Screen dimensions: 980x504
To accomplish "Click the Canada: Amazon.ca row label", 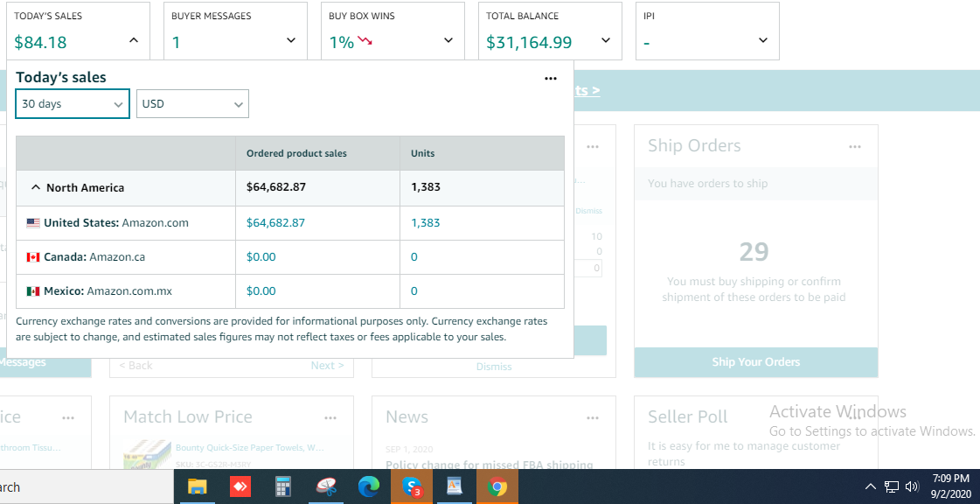I will coord(94,257).
